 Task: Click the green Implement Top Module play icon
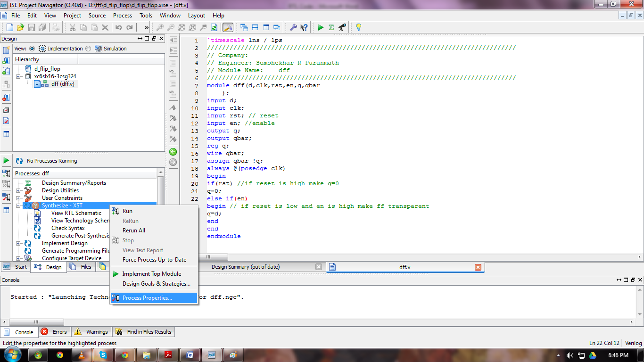coord(321,27)
